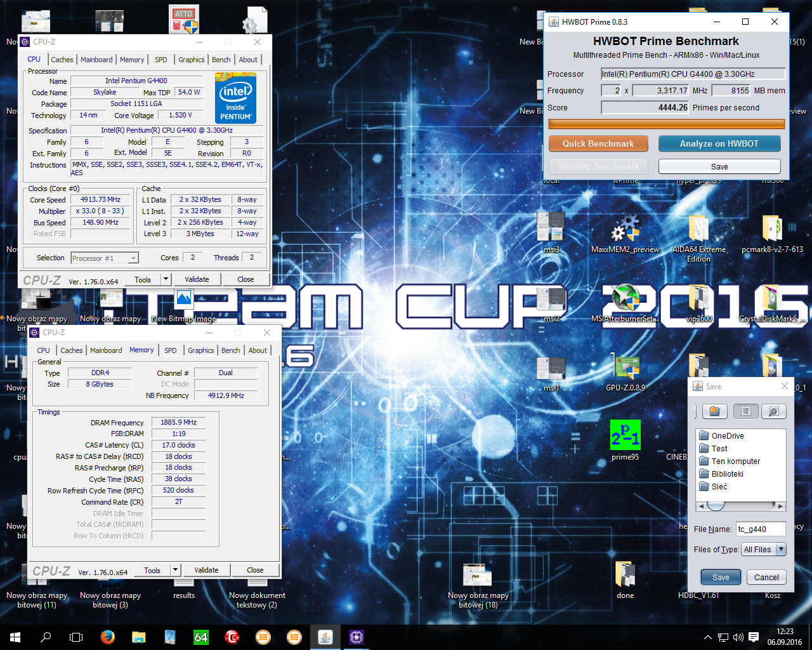The width and height of the screenshot is (812, 650).
Task: Click the Create New Folder icon in Save dialog
Action: tap(714, 411)
